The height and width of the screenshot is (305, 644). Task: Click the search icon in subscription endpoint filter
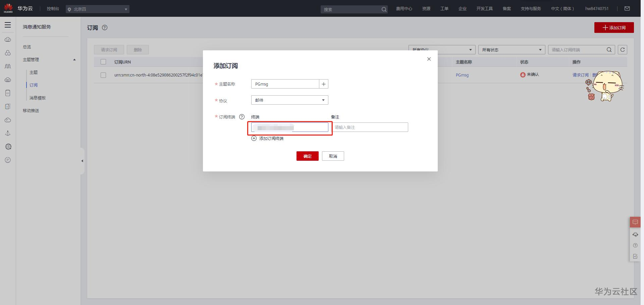pos(609,50)
